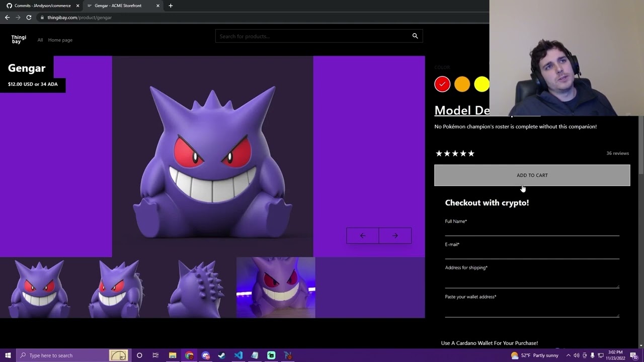Click the five-star rating

(455, 153)
